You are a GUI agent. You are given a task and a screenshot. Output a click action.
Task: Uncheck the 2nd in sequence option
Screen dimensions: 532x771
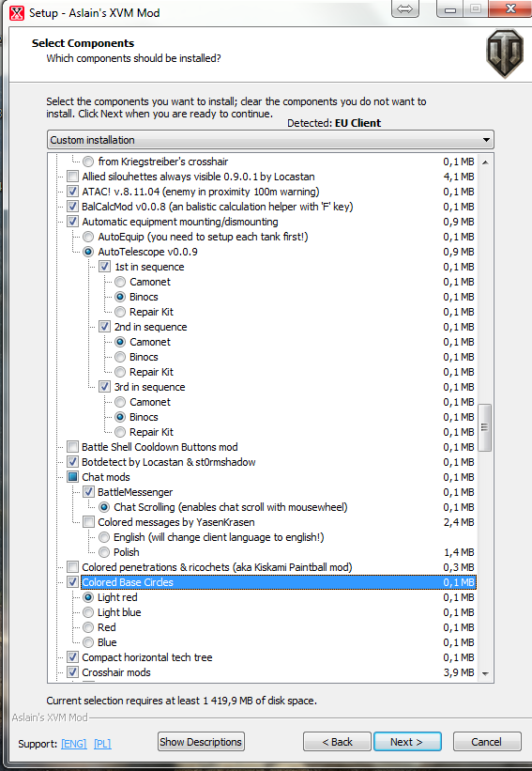coord(104,327)
